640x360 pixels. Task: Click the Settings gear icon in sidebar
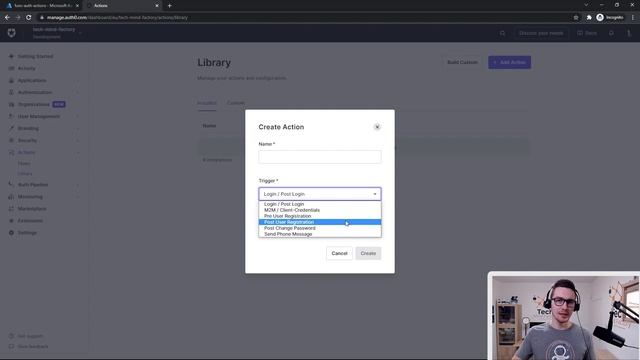(11, 233)
